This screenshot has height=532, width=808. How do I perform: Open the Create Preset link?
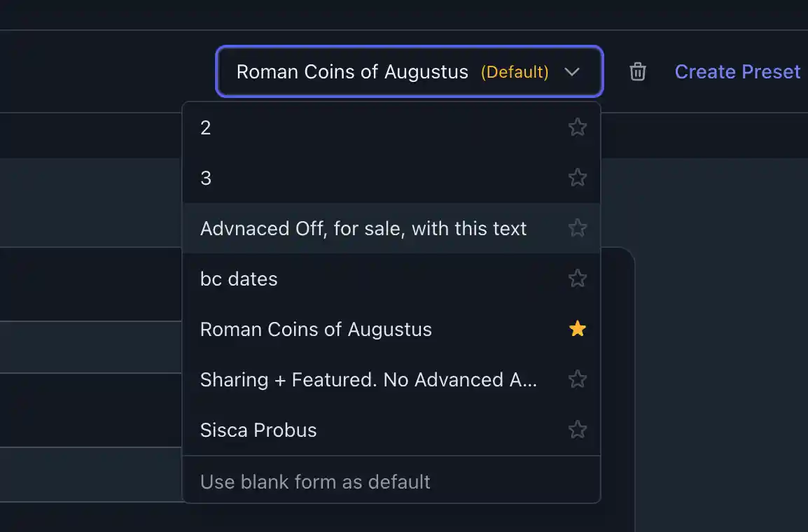(737, 71)
